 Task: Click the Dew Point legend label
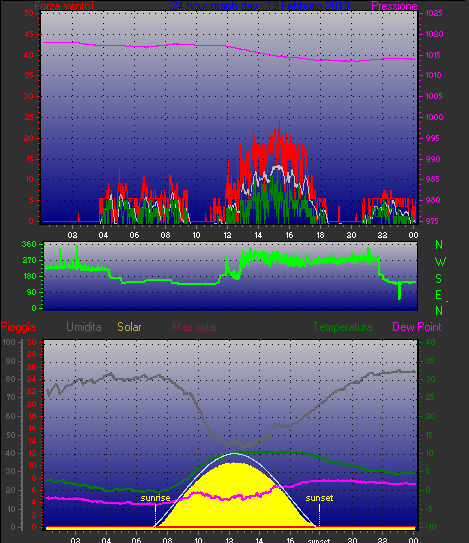[x=417, y=327]
